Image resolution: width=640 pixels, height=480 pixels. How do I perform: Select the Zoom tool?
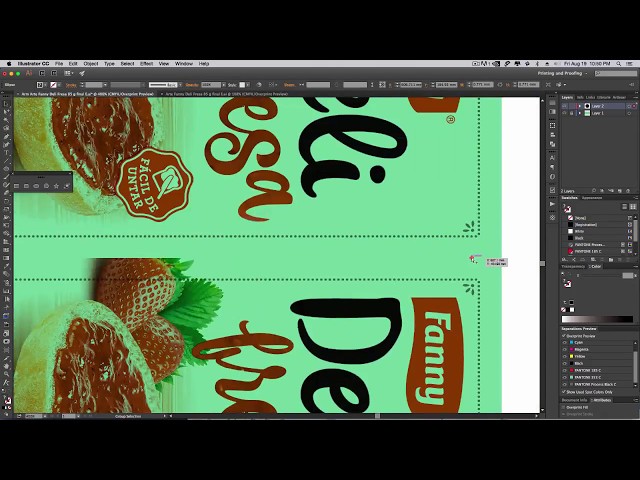click(x=6, y=374)
